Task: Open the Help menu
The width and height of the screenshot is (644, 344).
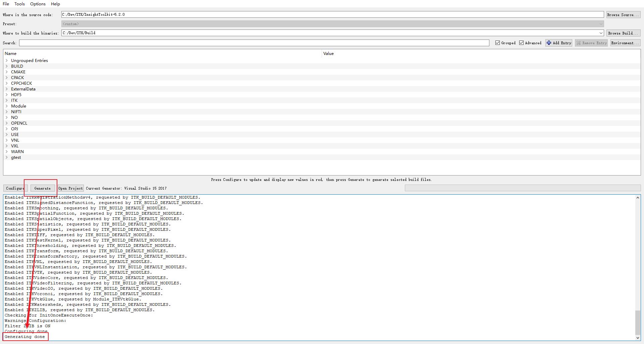Action: click(55, 4)
